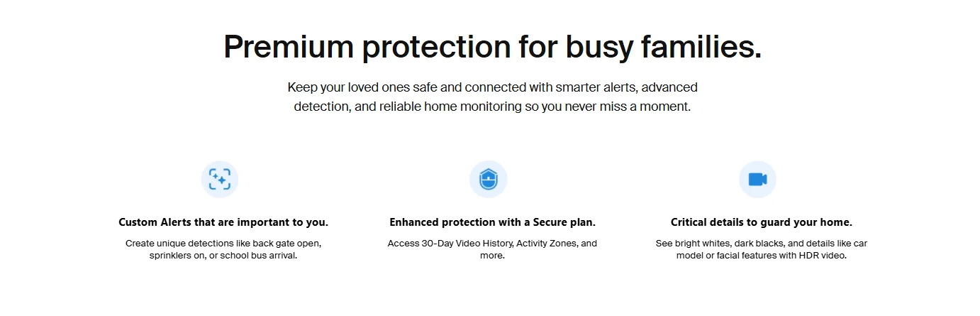Click the 'Access 30-Day Video History' description line

click(x=492, y=243)
